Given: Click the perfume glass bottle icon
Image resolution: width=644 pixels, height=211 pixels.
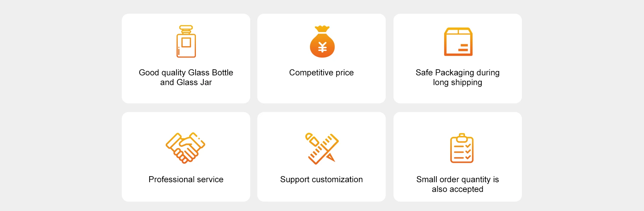Looking at the screenshot, I should [186, 41].
